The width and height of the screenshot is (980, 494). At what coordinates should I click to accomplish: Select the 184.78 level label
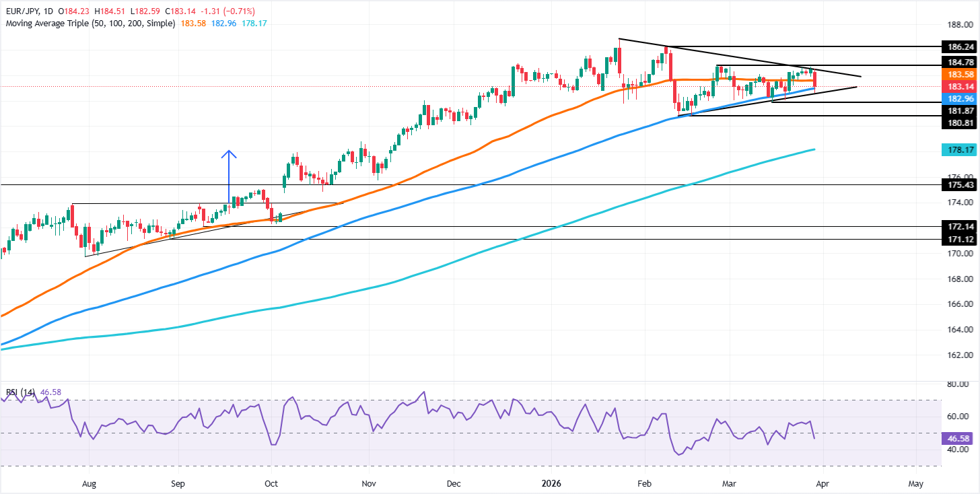coord(958,62)
